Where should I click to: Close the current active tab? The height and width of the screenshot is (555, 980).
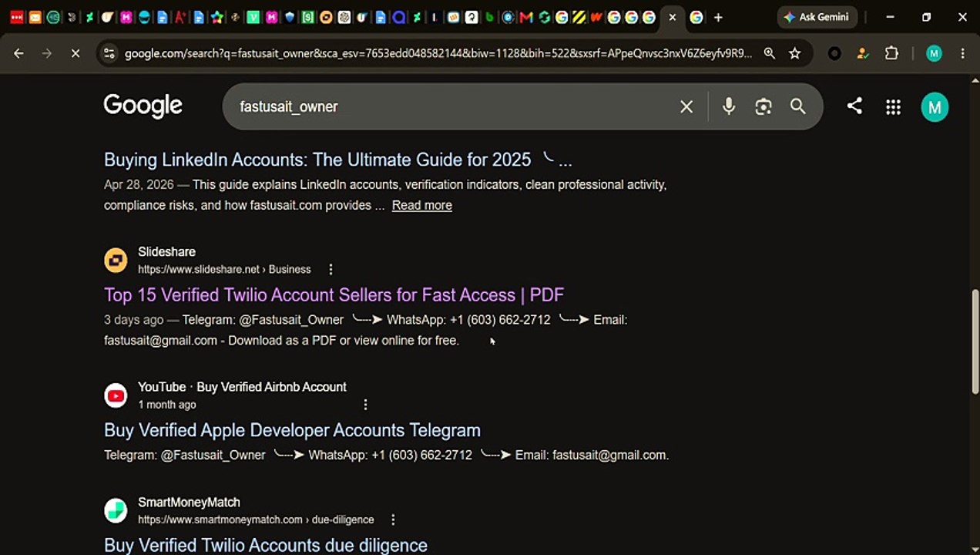pos(673,17)
